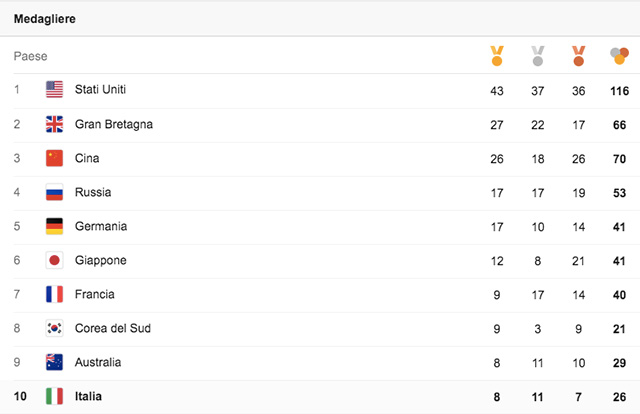Click the gold medal column icon
640x414 pixels.
click(x=497, y=56)
